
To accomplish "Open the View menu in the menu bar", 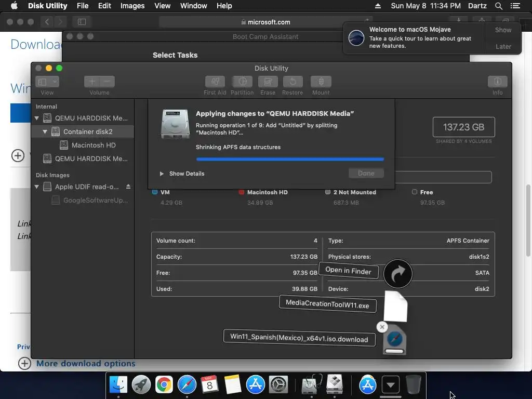I will point(162,6).
